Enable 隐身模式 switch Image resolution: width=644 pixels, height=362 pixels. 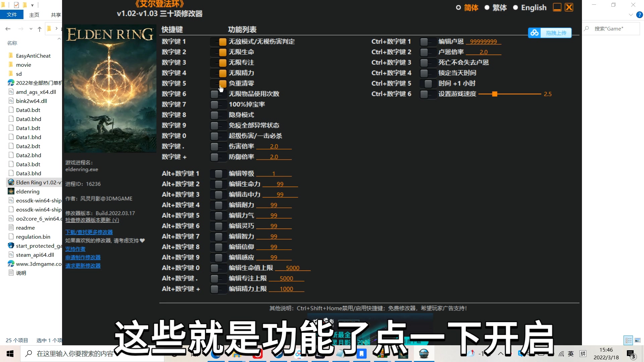click(218, 115)
